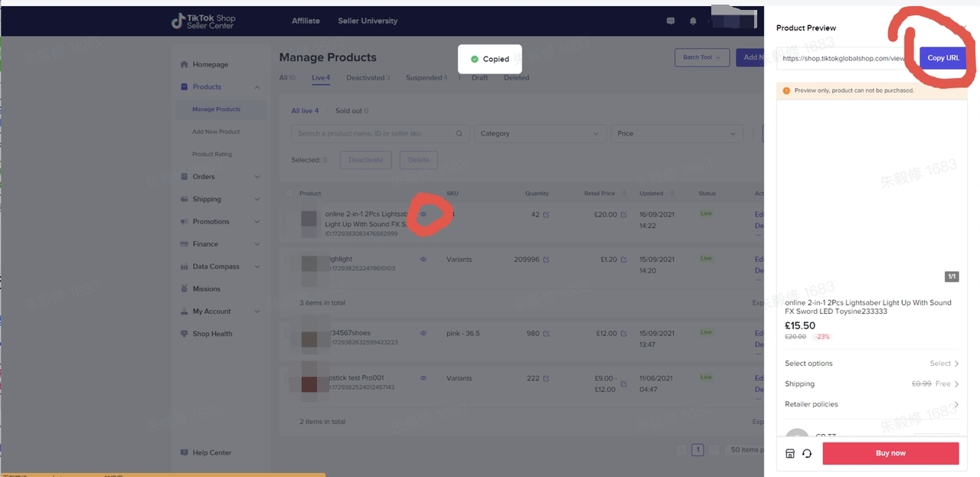Image resolution: width=980 pixels, height=477 pixels.
Task: Toggle the select-all checkbox in Product header
Action: (x=289, y=193)
